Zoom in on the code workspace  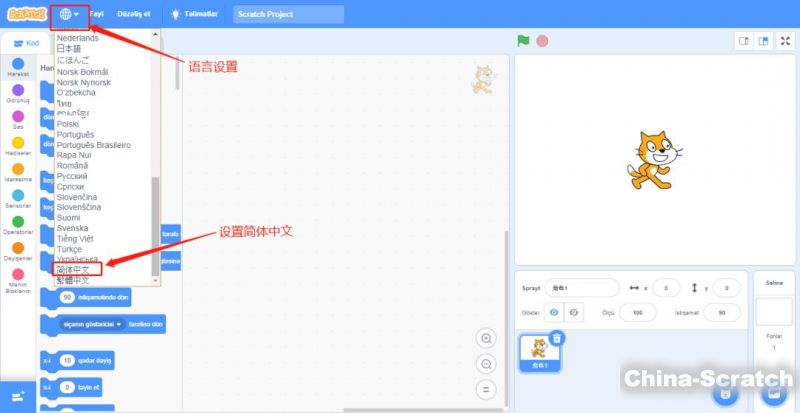[486, 338]
